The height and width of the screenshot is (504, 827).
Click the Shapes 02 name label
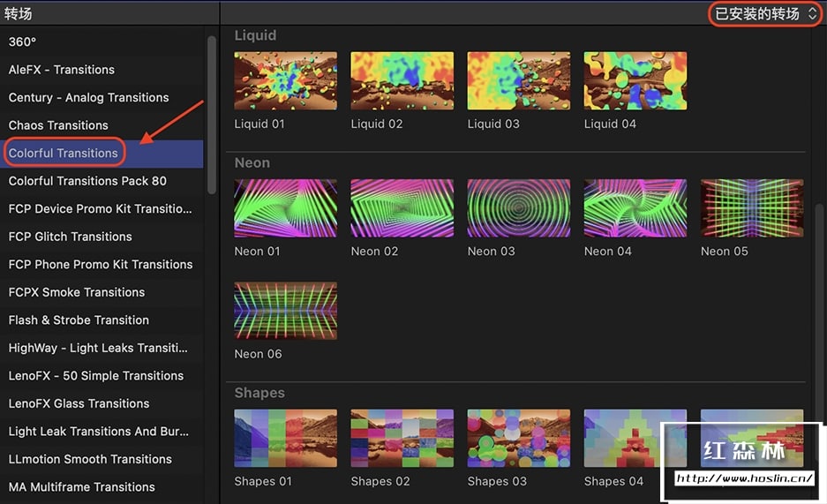(x=380, y=481)
